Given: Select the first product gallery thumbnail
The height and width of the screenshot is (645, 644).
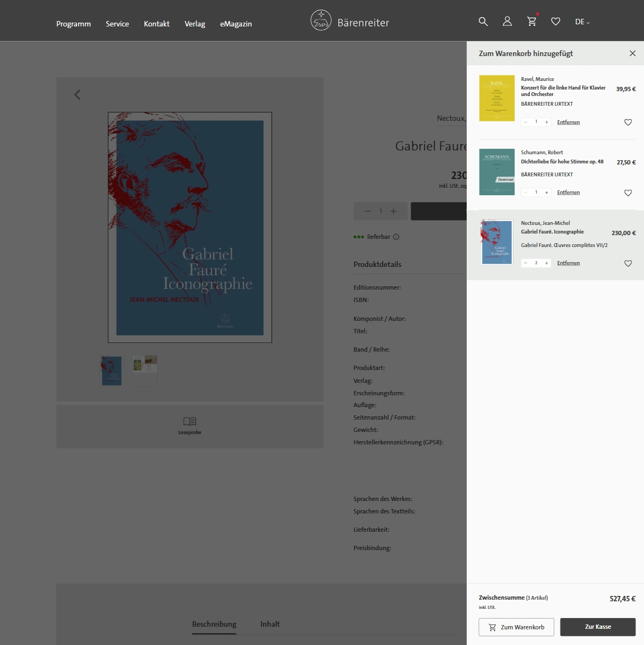Looking at the screenshot, I should click(x=112, y=370).
